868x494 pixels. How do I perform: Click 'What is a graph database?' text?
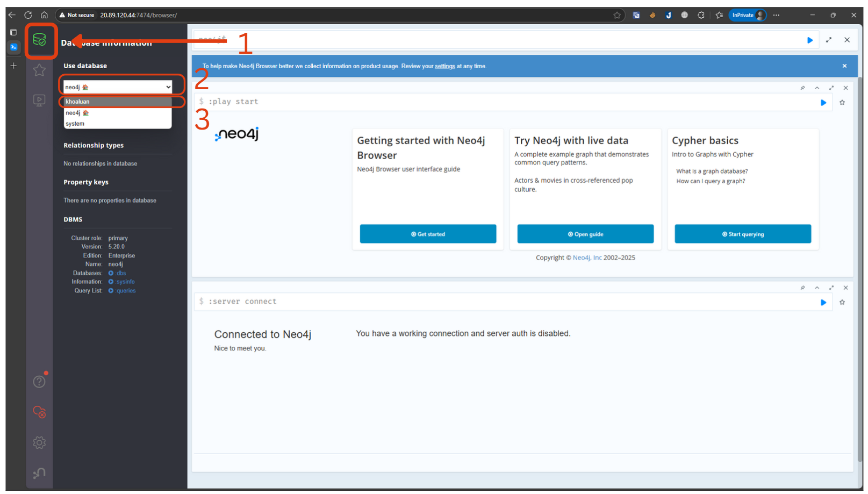click(x=712, y=171)
